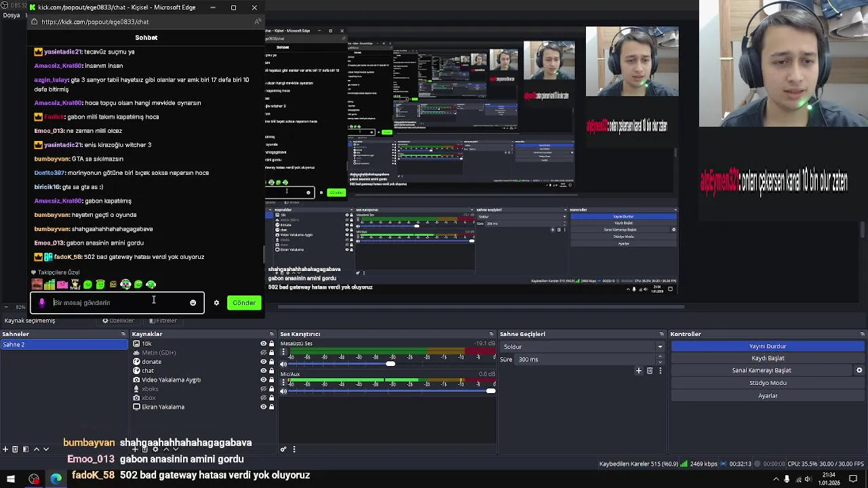This screenshot has width=868, height=488.
Task: Undock the Kontroller panel
Action: coord(863,334)
